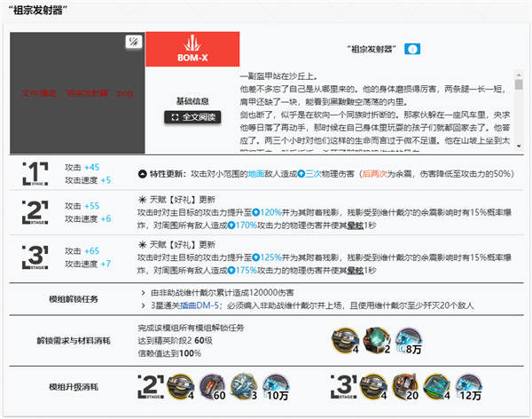Click Stage 3 upgrade LMD cost 12万
The height and width of the screenshot is (419, 532).
tap(468, 387)
